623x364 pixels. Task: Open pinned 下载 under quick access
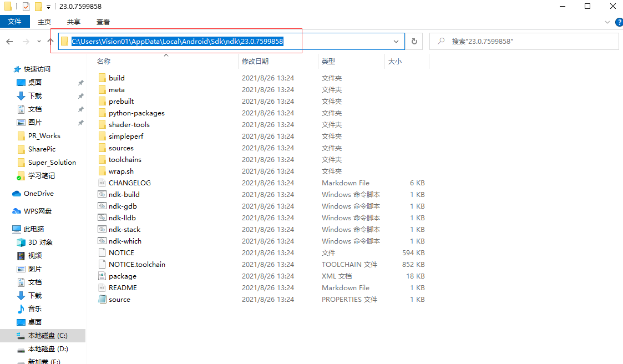tap(34, 96)
